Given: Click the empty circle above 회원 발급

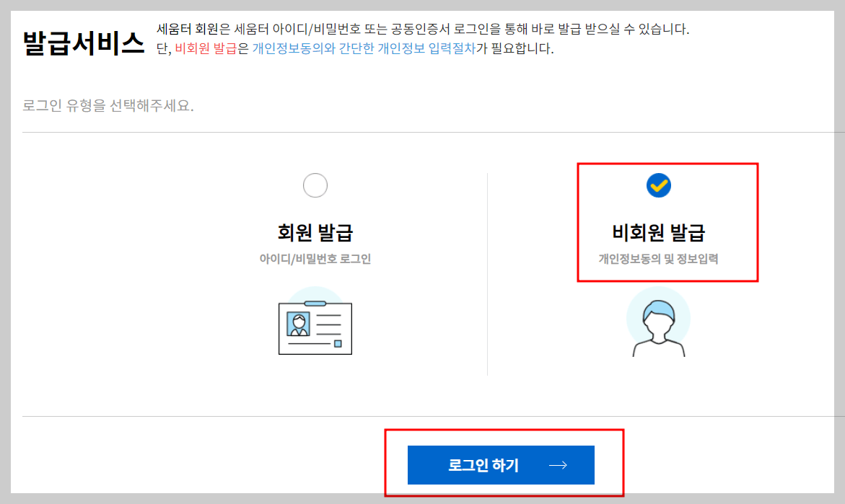Looking at the screenshot, I should click(x=315, y=185).
